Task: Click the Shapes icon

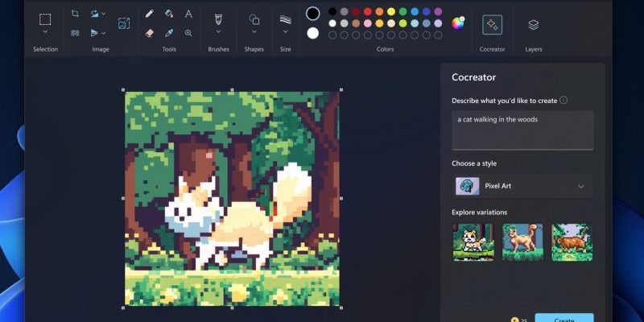Action: tap(254, 19)
